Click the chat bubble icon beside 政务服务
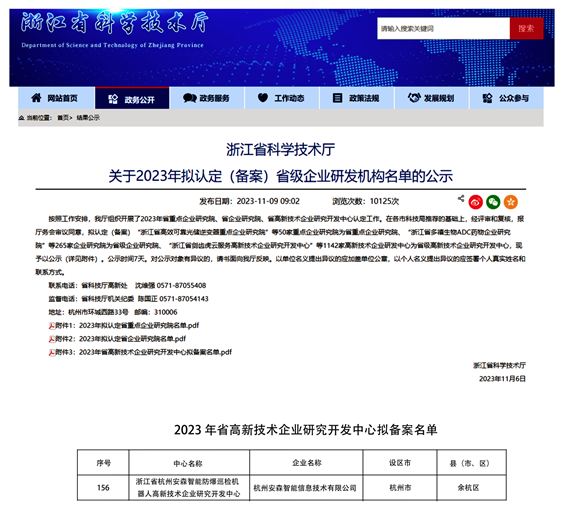Screen dimensions: 567x526 tap(189, 98)
